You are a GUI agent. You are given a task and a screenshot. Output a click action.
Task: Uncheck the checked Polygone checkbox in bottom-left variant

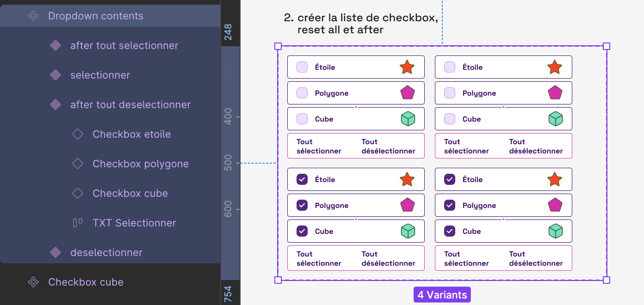click(302, 205)
